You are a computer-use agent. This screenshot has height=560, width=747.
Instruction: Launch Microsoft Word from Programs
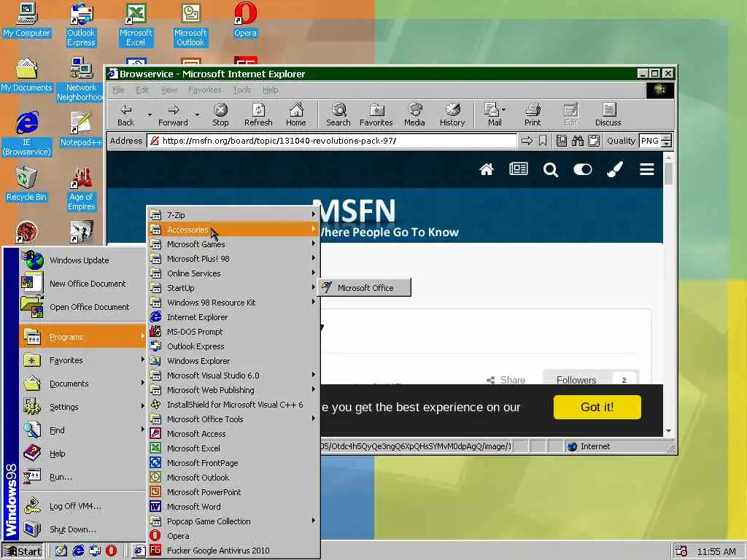tap(233, 507)
